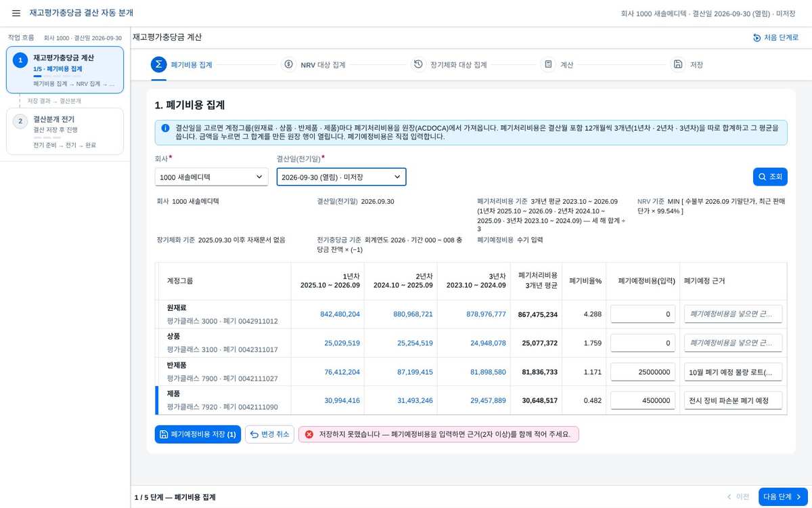
Task: Open 상품 1년차 amount 25,029,519
Action: pyautogui.click(x=342, y=343)
